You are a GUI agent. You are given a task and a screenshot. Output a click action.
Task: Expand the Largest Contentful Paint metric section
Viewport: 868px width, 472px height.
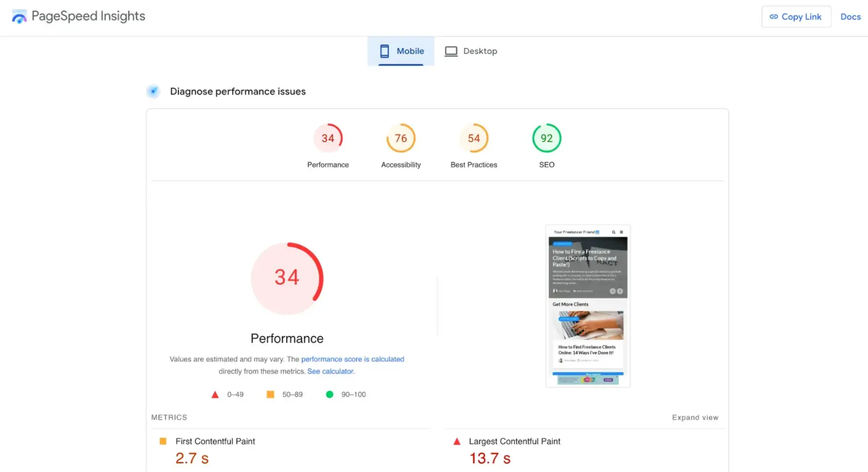pyautogui.click(x=514, y=441)
